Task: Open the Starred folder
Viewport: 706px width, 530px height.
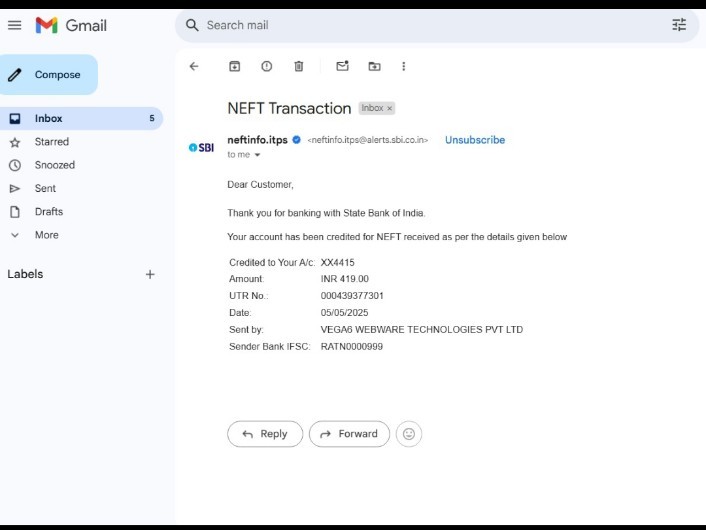Action: [52, 142]
